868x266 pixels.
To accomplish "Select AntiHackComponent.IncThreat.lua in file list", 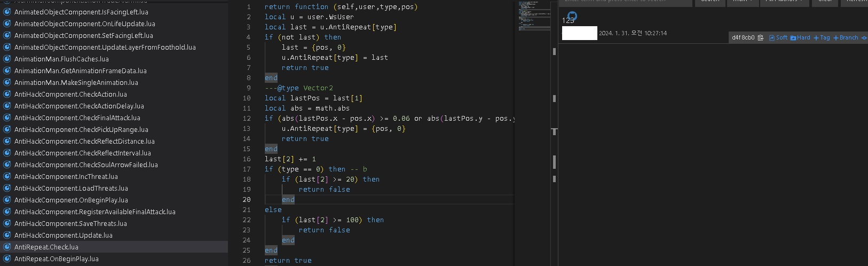I will [66, 177].
